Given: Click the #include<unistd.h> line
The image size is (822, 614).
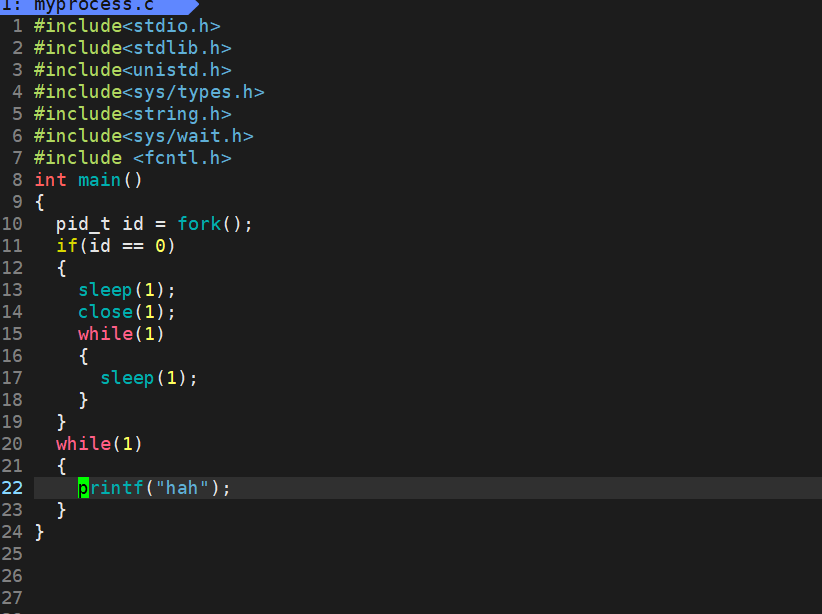Looking at the screenshot, I should tap(133, 70).
